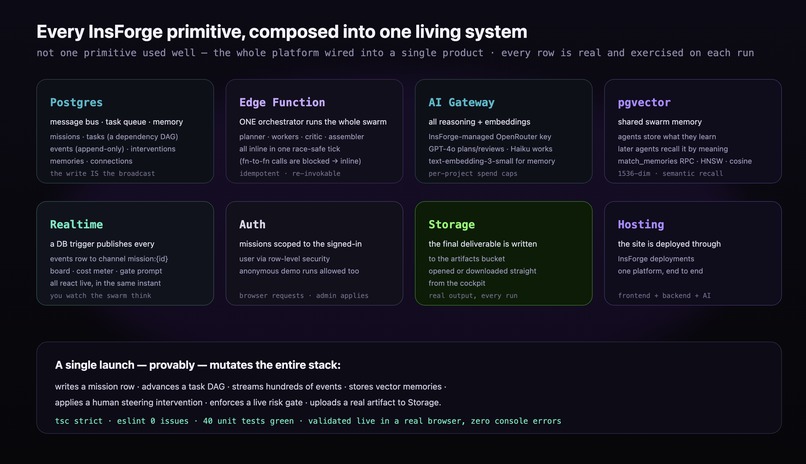This screenshot has height=464, width=806.
Task: Click 'A single launch — provably' heading
Action: [198, 365]
